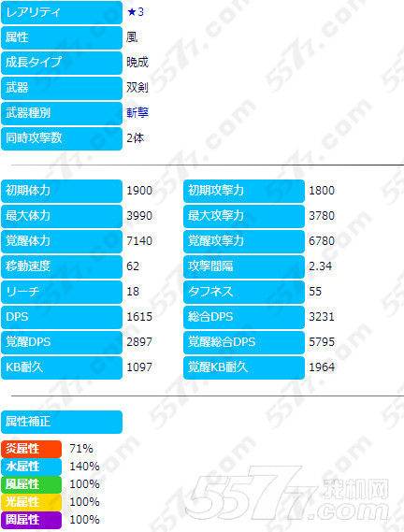Select the yellow 光属性 badge
The image size is (404, 532).
pos(31,502)
